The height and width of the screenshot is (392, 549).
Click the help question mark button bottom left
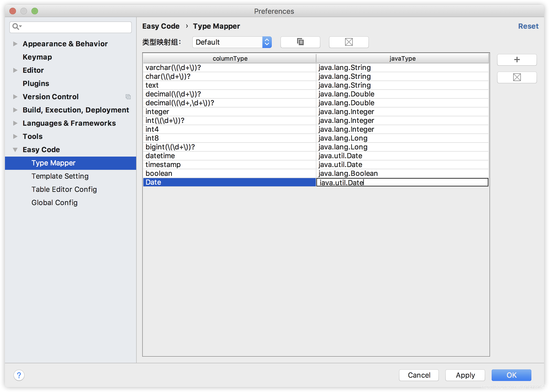coord(19,375)
